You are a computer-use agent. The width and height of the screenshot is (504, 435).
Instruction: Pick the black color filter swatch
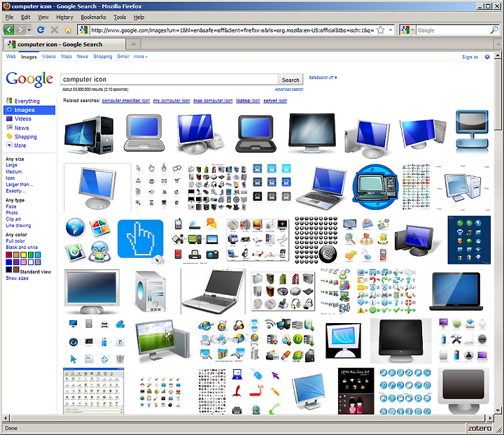pos(8,270)
